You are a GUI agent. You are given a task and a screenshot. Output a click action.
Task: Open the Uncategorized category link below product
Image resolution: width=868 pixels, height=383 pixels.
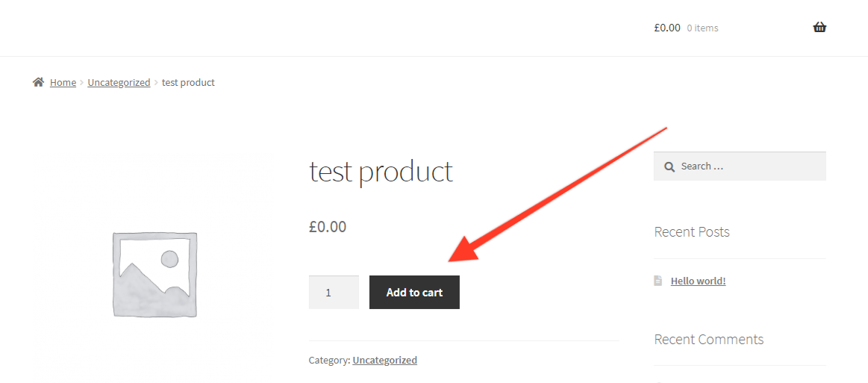(384, 361)
